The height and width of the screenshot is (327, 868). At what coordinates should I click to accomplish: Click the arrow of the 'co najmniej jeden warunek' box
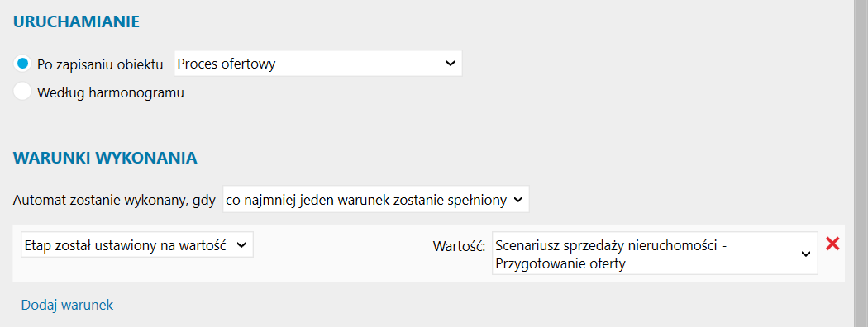517,200
